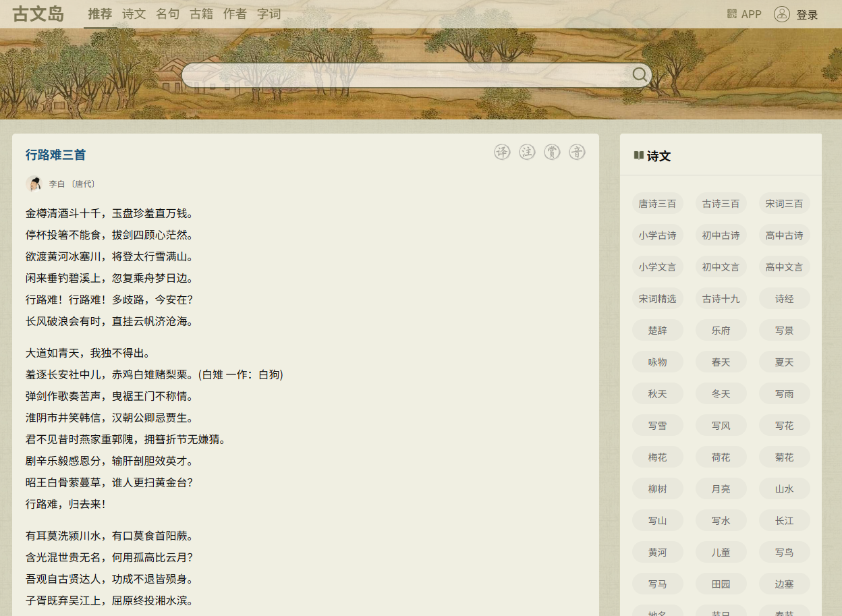
Task: Open the 作者 navigation tab
Action: pyautogui.click(x=235, y=14)
